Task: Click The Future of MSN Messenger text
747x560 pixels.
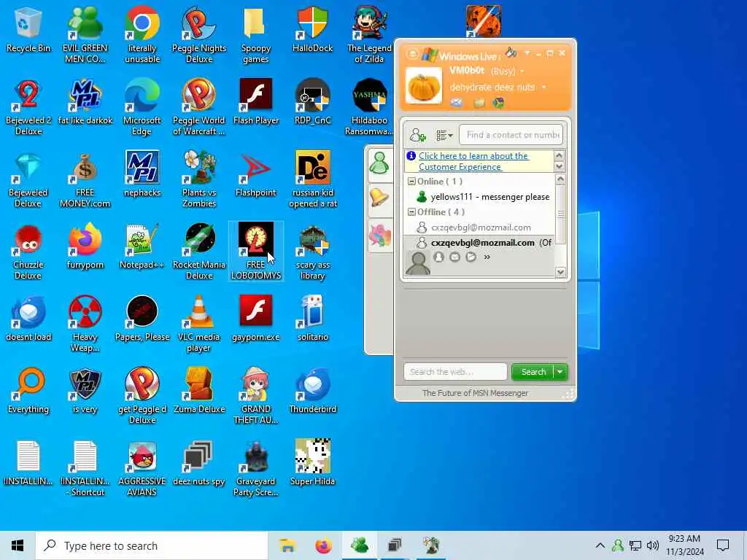Action: 475,393
